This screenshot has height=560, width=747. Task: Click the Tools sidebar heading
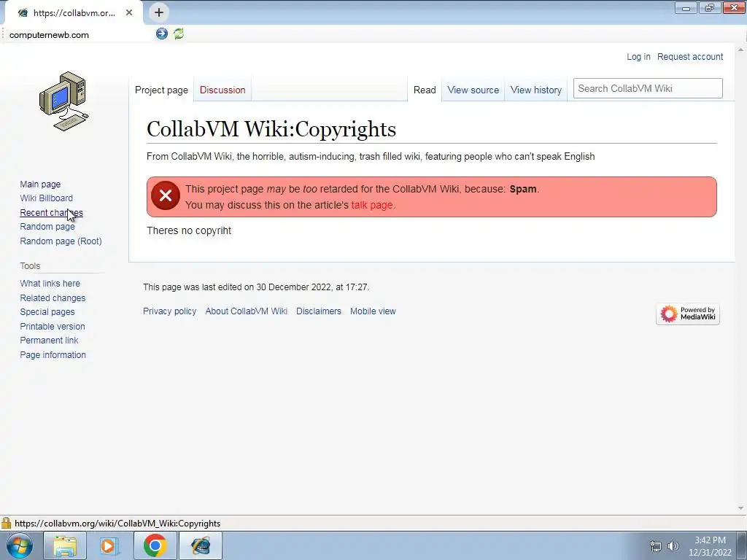(30, 266)
